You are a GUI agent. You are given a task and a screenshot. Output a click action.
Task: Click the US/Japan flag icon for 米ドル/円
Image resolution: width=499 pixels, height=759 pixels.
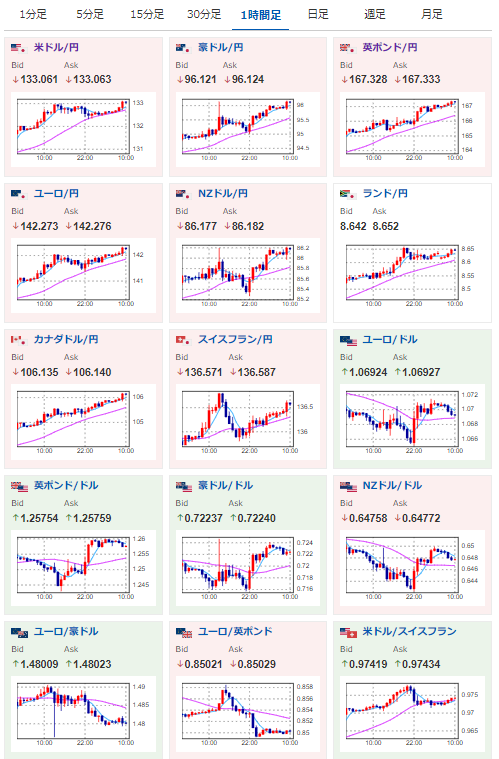(18, 48)
